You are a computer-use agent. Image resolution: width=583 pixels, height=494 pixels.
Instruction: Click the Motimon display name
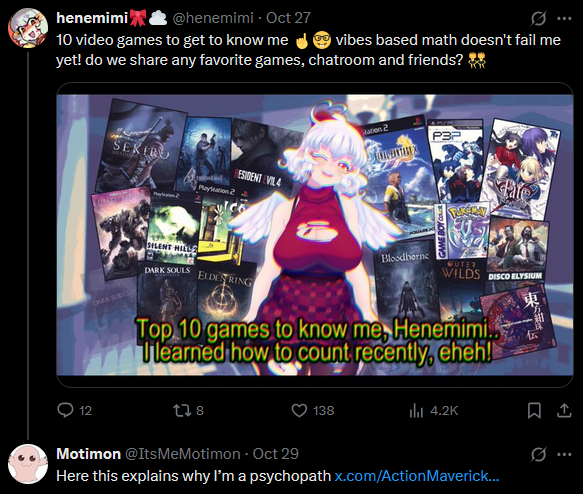pos(88,454)
